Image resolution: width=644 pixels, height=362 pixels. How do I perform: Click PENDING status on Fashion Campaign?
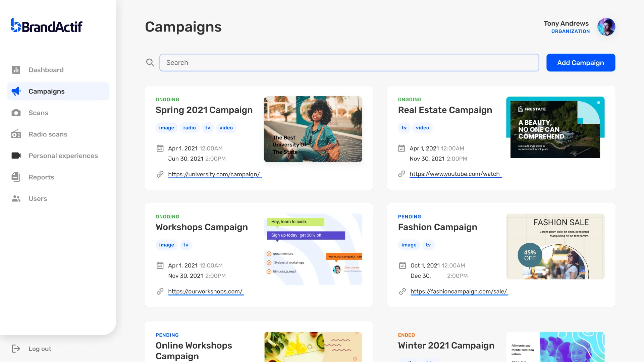coord(410,217)
